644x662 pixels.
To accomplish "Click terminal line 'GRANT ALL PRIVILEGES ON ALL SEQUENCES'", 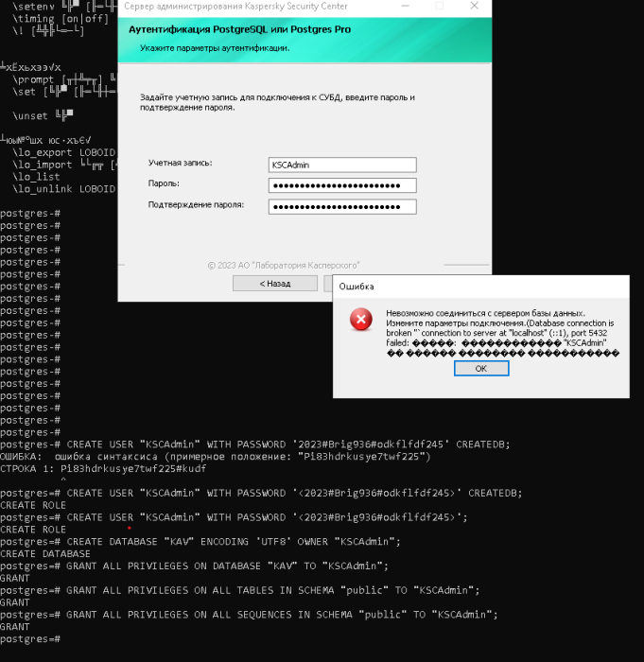I will 249,615.
